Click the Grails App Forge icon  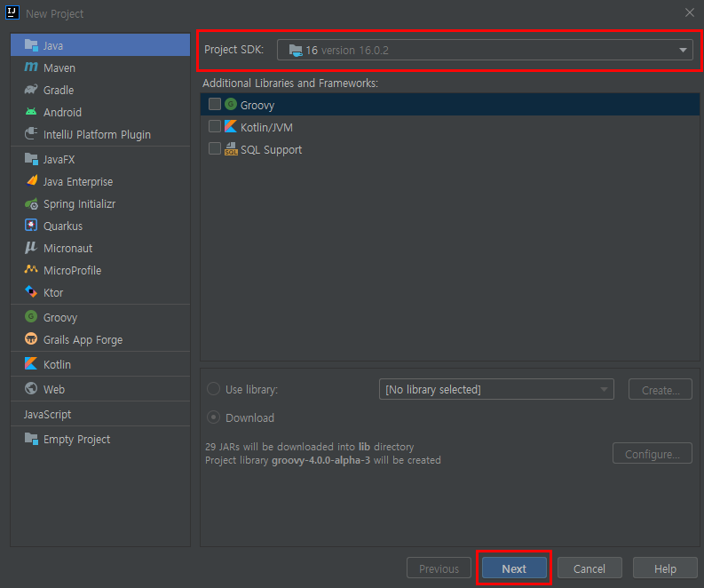(x=31, y=338)
